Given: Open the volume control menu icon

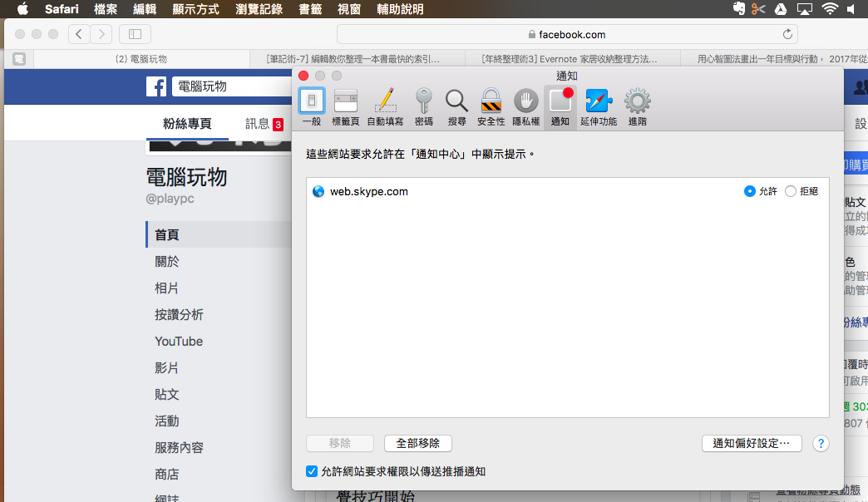Looking at the screenshot, I should point(851,9).
